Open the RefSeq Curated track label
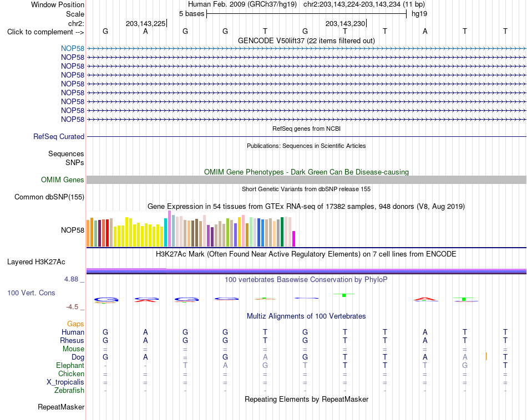The width and height of the screenshot is (527, 420). pyautogui.click(x=59, y=137)
